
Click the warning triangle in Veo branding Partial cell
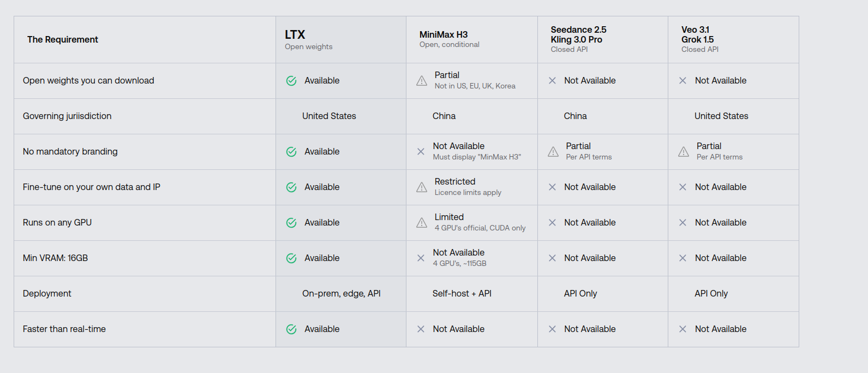[x=684, y=152]
